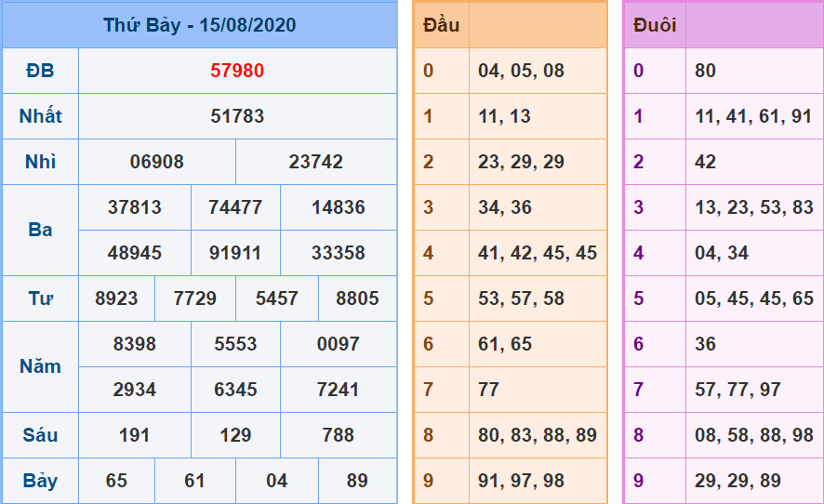This screenshot has width=824, height=504.
Task: Select sixth prize number 788
Action: [x=339, y=435]
